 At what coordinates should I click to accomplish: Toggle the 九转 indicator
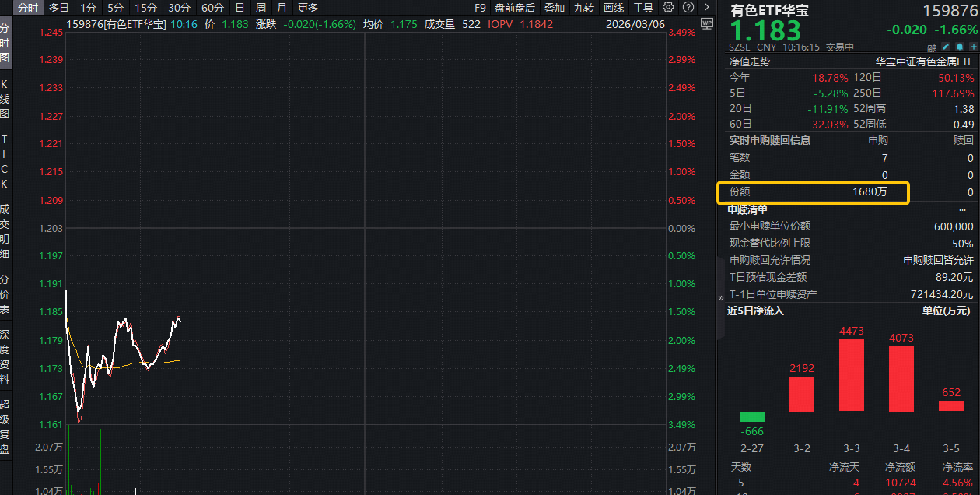[x=584, y=8]
